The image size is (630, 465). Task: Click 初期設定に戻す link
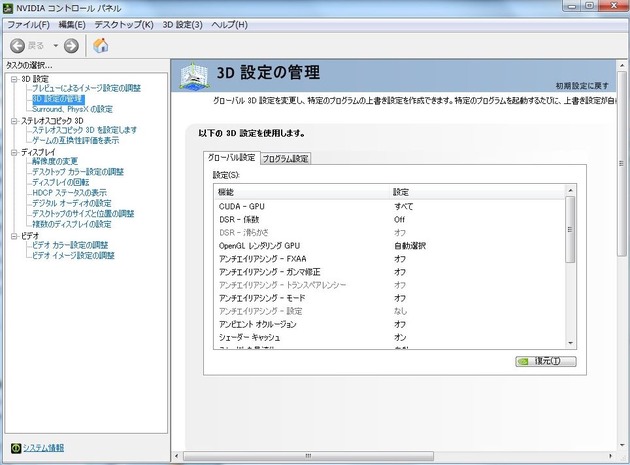tap(582, 86)
